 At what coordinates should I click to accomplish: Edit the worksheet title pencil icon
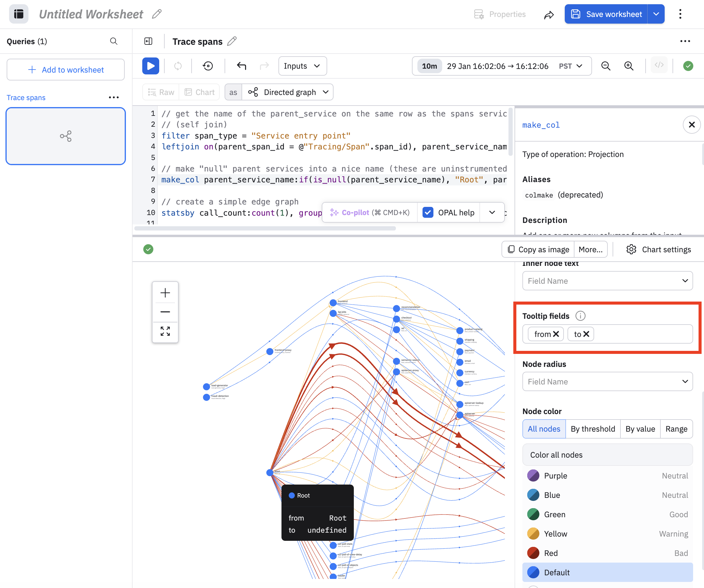(157, 14)
